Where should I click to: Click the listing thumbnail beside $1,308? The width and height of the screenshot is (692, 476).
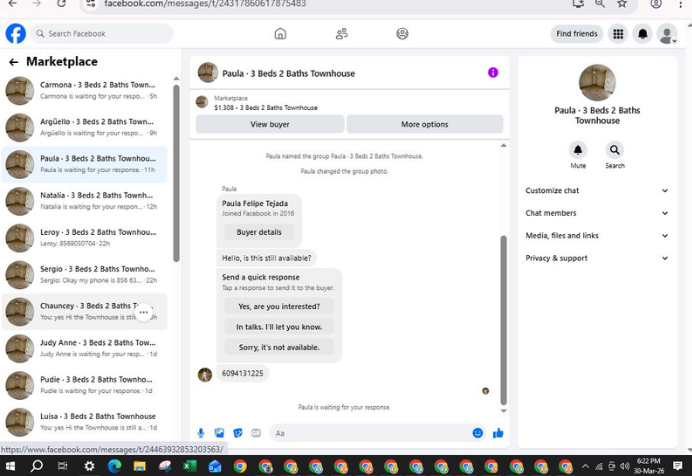(202, 102)
